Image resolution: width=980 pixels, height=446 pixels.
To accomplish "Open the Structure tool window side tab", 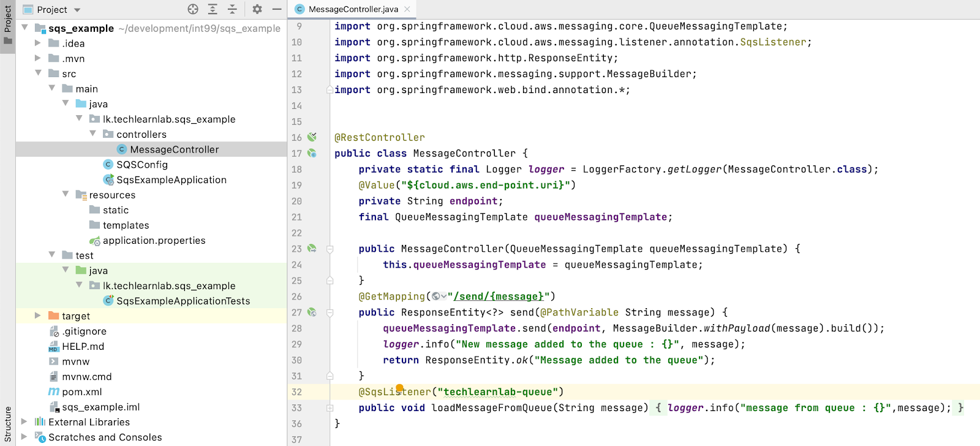I will pos(7,424).
